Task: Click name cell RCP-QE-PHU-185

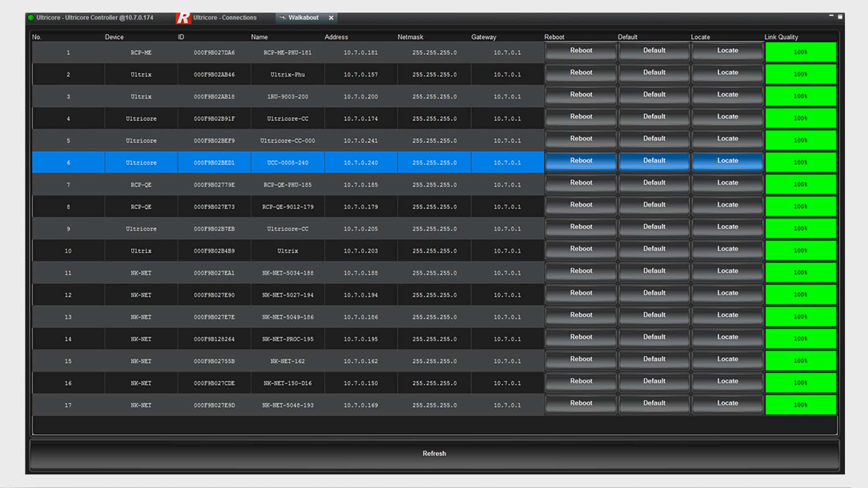Action: coord(288,185)
